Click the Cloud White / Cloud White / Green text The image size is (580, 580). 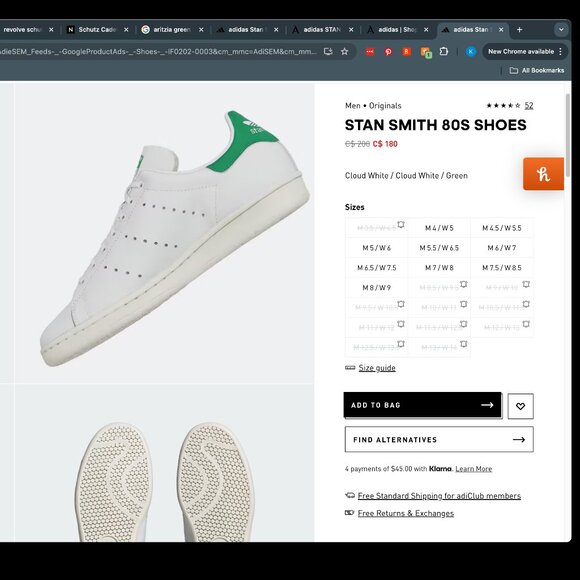[x=406, y=176]
